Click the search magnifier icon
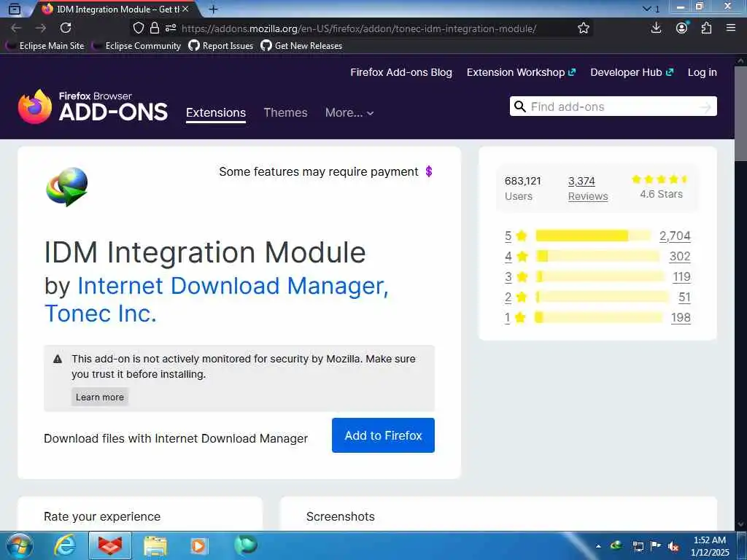The image size is (747, 560). (520, 106)
